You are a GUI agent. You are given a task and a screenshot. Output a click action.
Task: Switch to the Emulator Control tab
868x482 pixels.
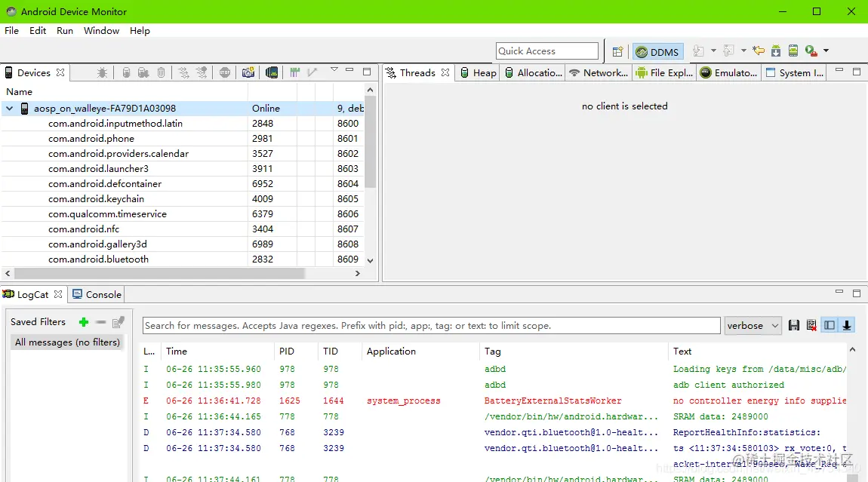[729, 72]
